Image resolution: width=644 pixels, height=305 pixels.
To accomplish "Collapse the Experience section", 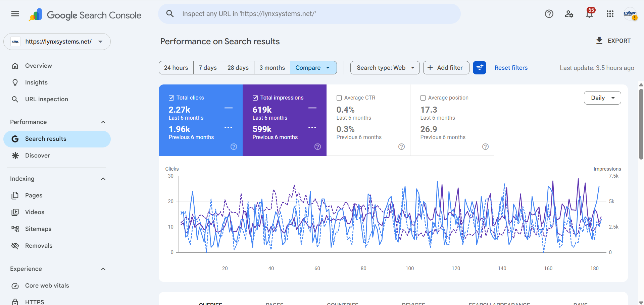I will 103,269.
